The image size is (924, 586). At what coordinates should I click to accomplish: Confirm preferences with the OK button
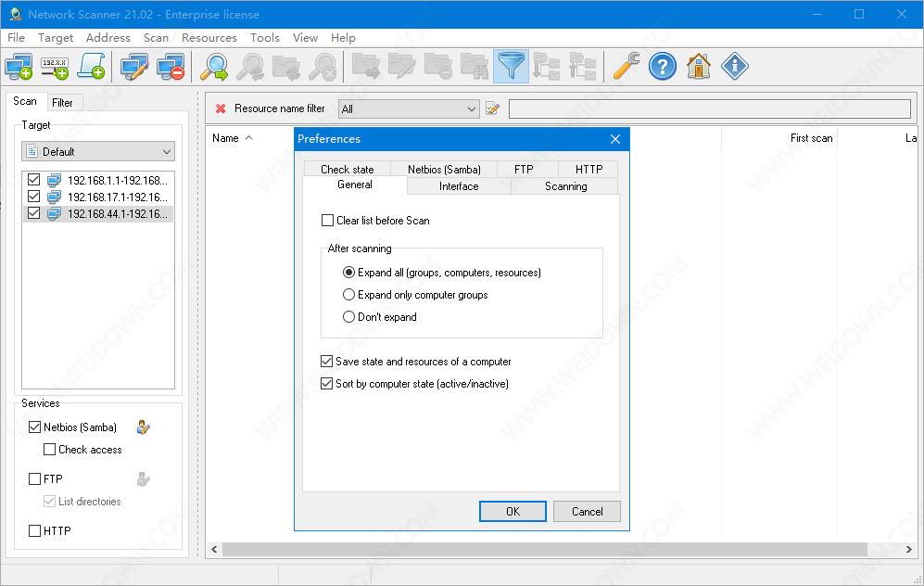pos(513,512)
